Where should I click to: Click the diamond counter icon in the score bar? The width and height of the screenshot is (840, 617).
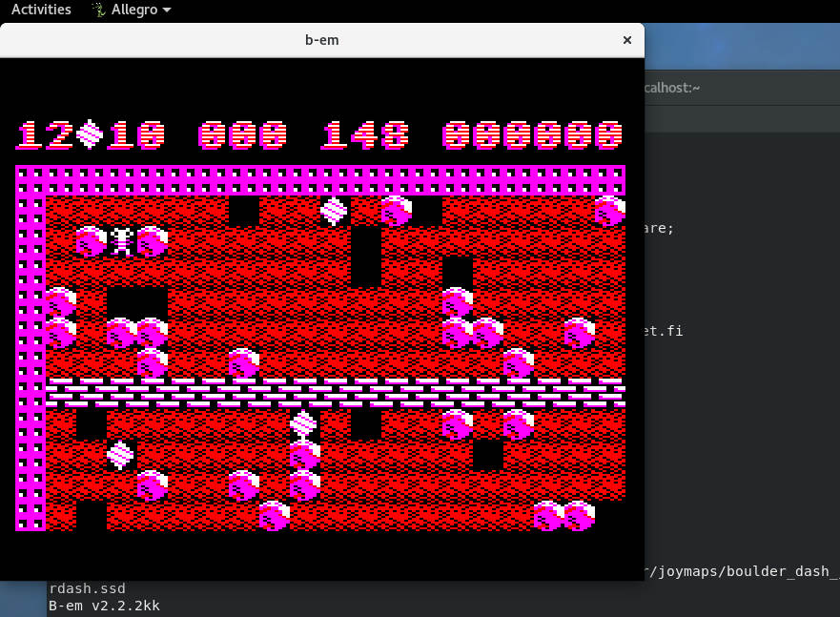point(86,134)
